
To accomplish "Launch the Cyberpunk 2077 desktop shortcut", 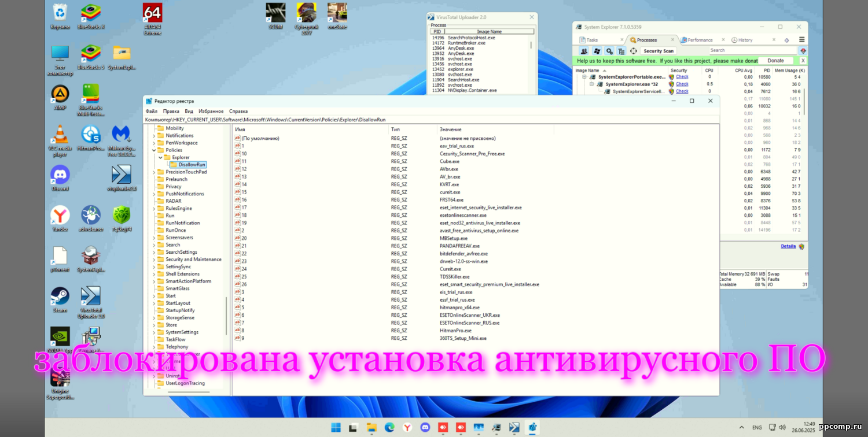I will [306, 18].
